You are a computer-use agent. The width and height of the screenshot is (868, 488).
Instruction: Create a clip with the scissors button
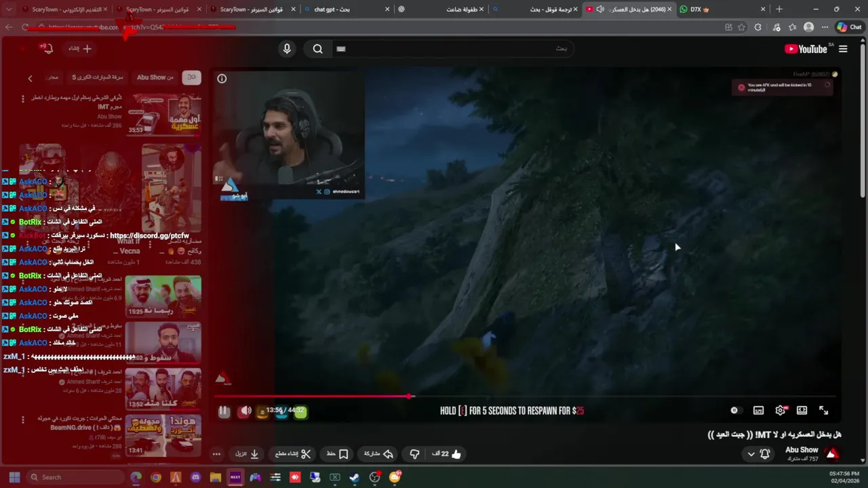(x=293, y=454)
